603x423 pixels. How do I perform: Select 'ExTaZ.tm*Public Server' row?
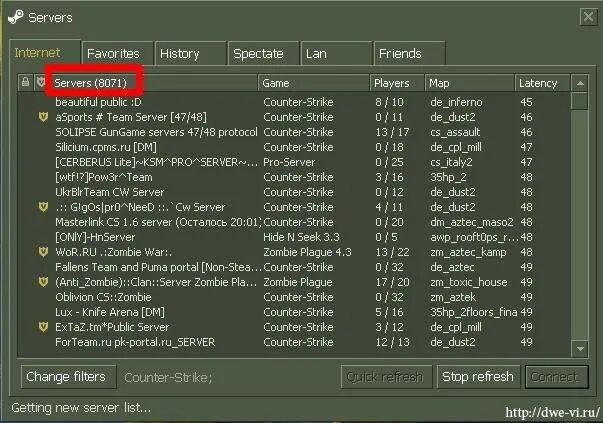pos(294,327)
